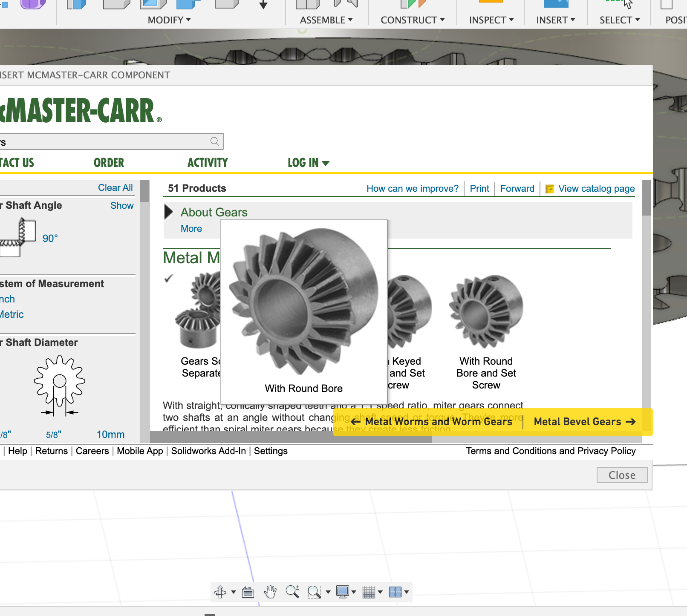Select the Gears Sold Separately thumbnail
687x616 pixels.
click(198, 311)
